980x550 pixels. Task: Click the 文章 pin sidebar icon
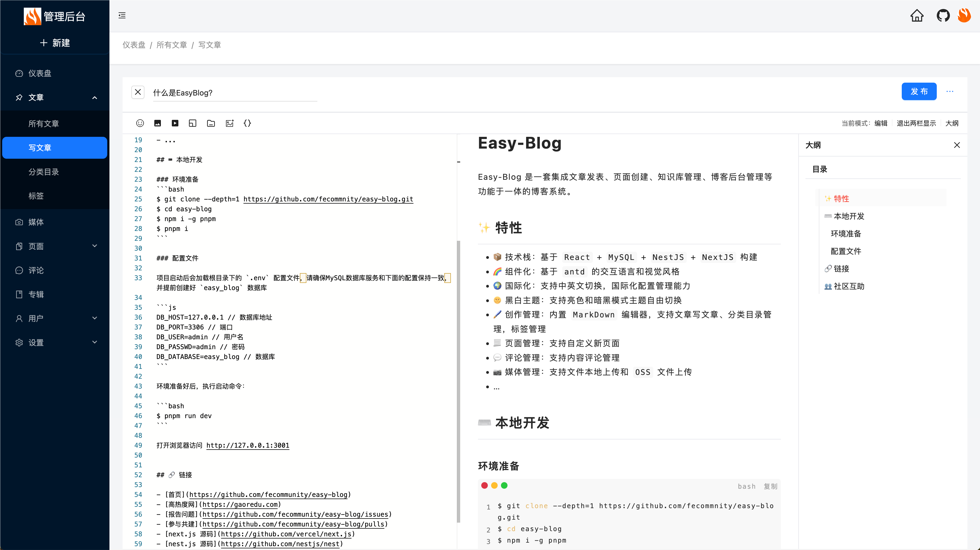click(x=19, y=97)
